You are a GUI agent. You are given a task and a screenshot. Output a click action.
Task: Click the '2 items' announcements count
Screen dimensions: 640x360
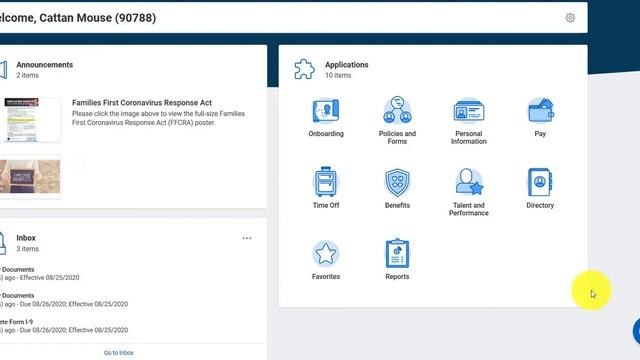[x=27, y=75]
